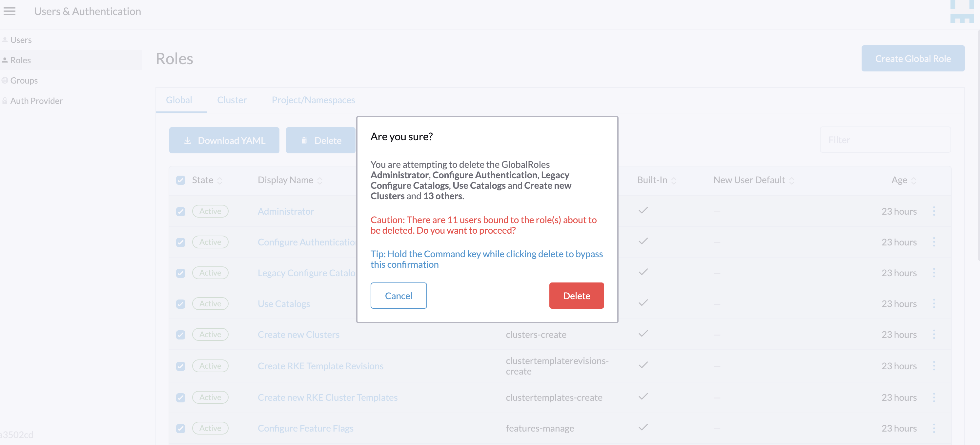Click the trash icon on the Delete button
The width and height of the screenshot is (980, 445).
pos(304,140)
